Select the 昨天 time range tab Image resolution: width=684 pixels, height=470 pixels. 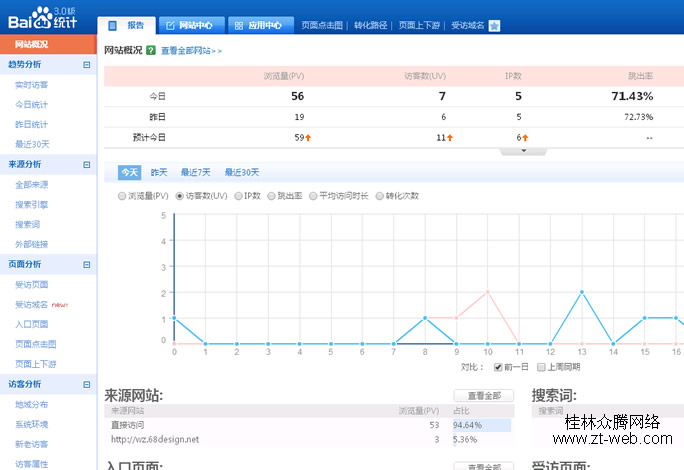point(159,172)
